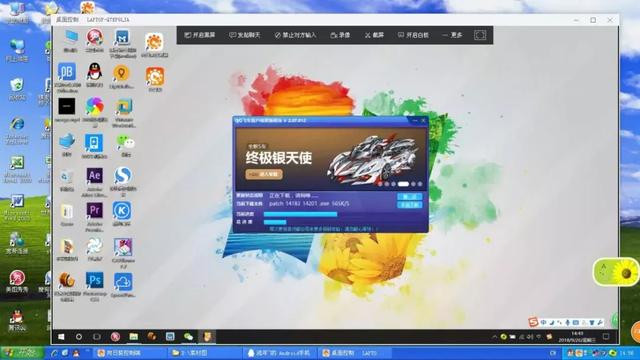Viewport: 640px width, 360px height.
Task: Open the Adobe Premiere Pro desktop icon
Action: tap(94, 211)
